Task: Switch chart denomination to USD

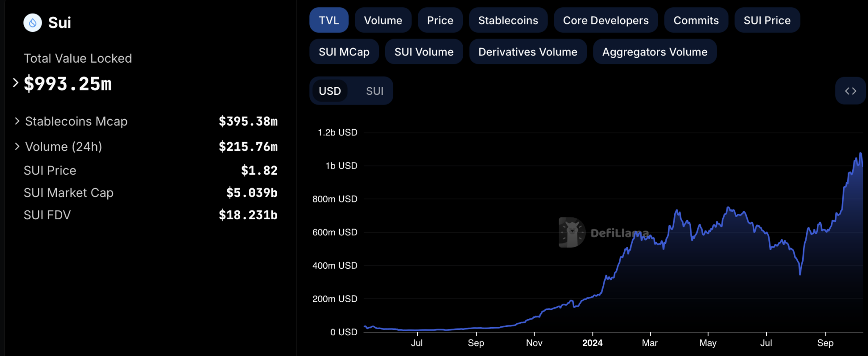Action: click(x=330, y=91)
